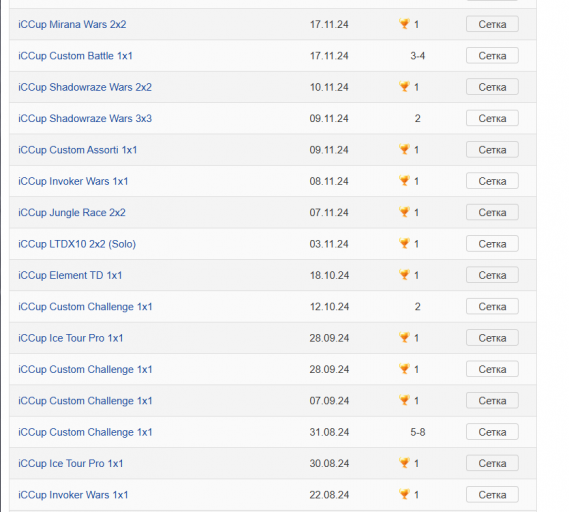
Task: View Сетка bracket for Shadowraze Wars 3x3
Action: click(492, 118)
